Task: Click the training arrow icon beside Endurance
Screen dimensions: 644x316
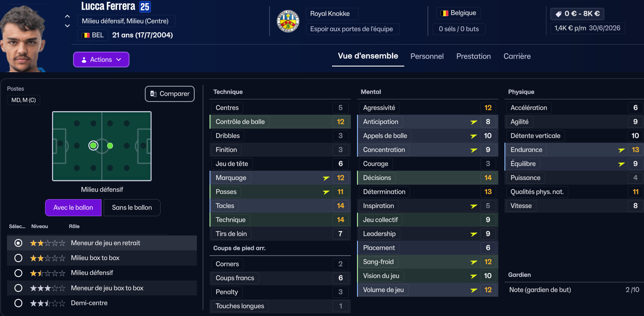Action: 621,150
